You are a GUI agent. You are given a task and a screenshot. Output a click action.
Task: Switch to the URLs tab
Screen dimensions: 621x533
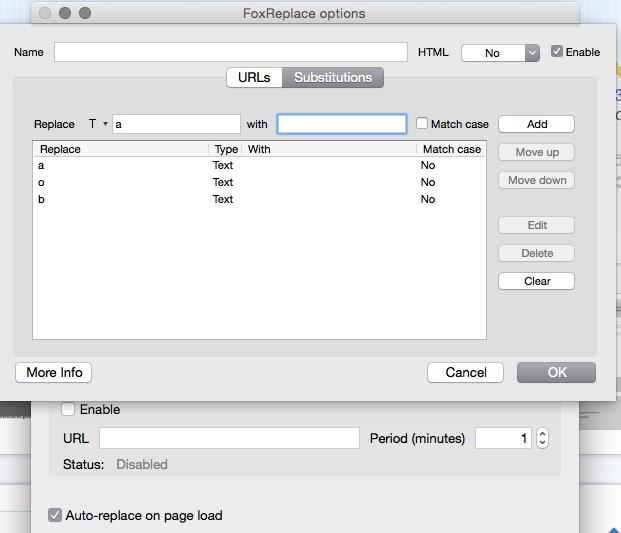(x=254, y=77)
